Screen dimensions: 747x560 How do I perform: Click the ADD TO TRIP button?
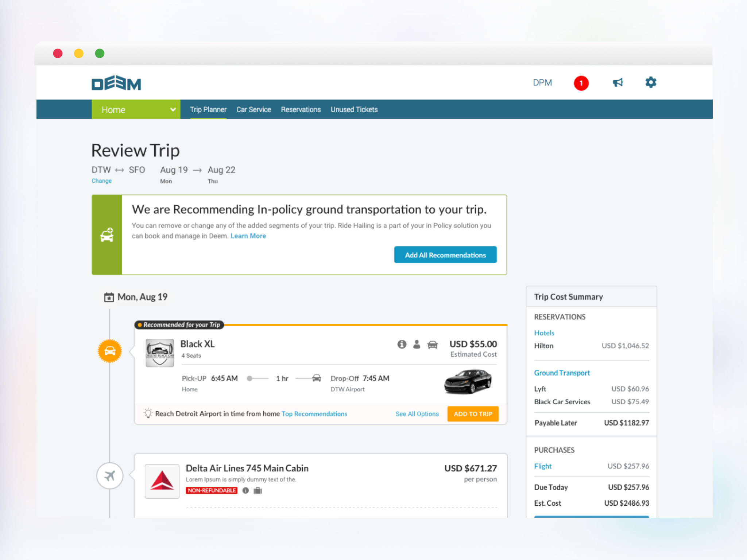click(x=473, y=414)
